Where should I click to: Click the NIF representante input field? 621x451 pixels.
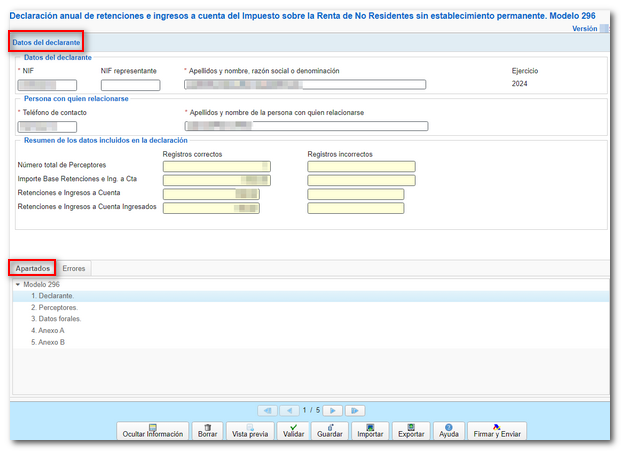[130, 85]
